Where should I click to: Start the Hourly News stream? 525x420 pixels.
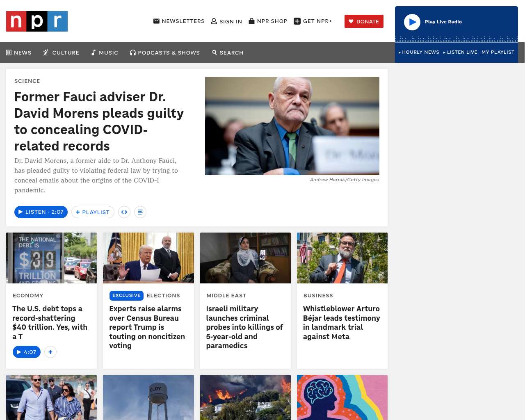419,52
